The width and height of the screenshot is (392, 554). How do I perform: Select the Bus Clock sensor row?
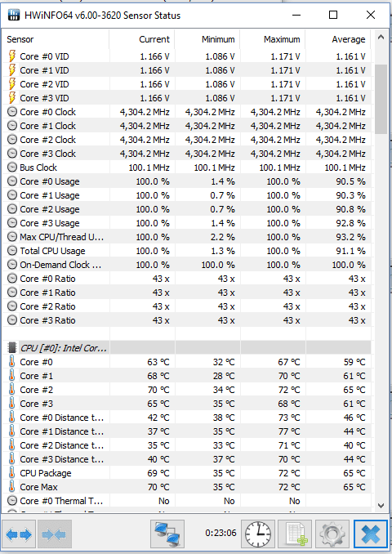186,168
